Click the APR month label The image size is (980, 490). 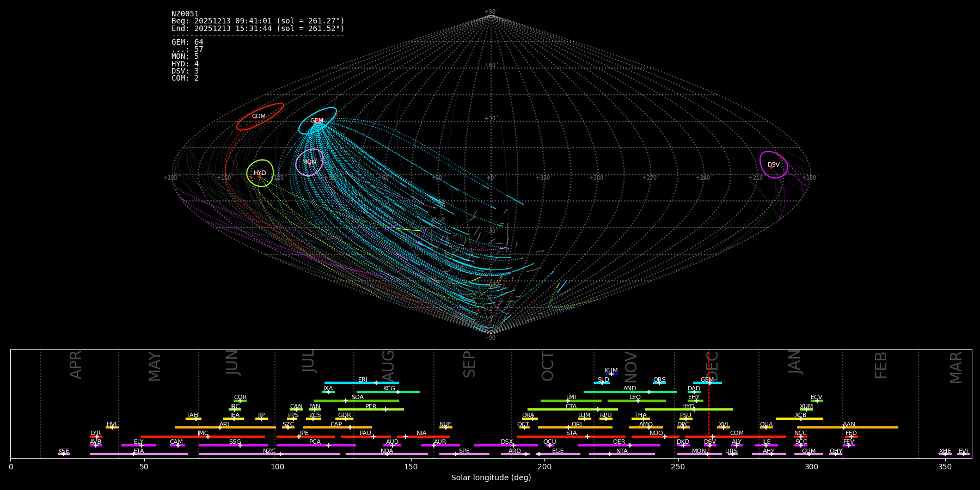(x=76, y=365)
